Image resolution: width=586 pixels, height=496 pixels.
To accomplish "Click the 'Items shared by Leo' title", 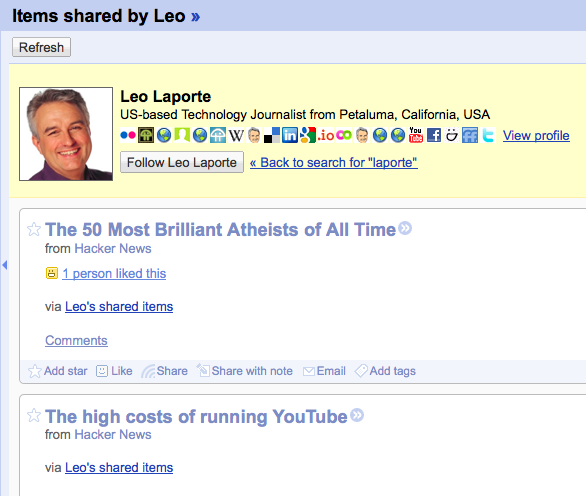I will [x=99, y=16].
